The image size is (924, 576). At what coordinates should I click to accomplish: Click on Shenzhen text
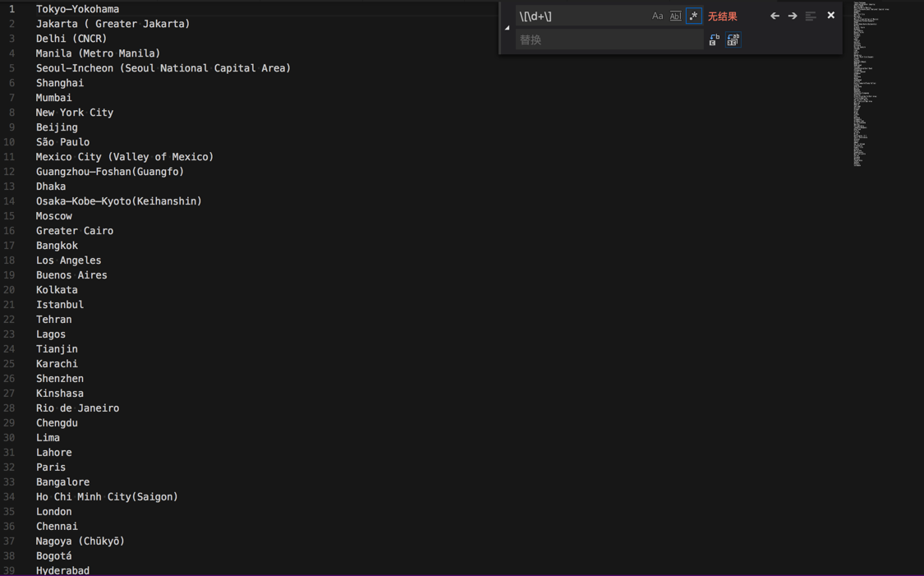pyautogui.click(x=59, y=378)
